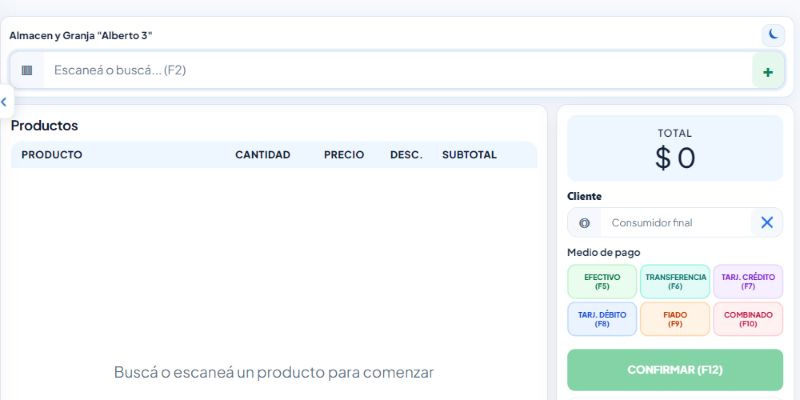This screenshot has height=400, width=800.
Task: Click the TOTAL $ 0 display
Action: (x=675, y=148)
